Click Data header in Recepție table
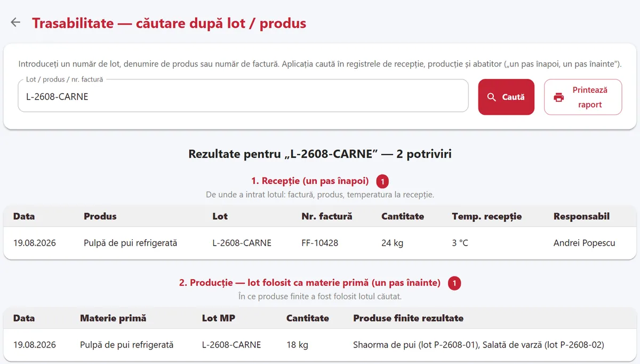 coord(24,216)
